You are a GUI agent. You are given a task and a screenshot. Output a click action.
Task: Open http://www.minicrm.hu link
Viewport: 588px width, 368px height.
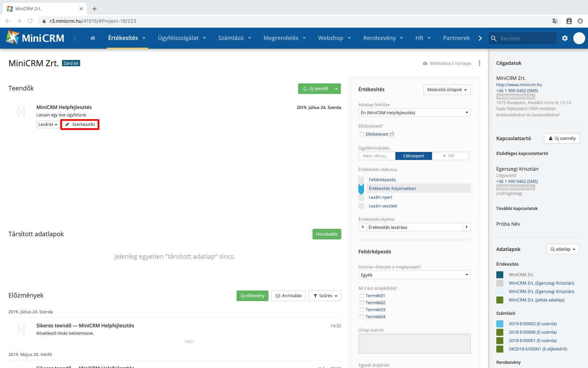pos(519,85)
